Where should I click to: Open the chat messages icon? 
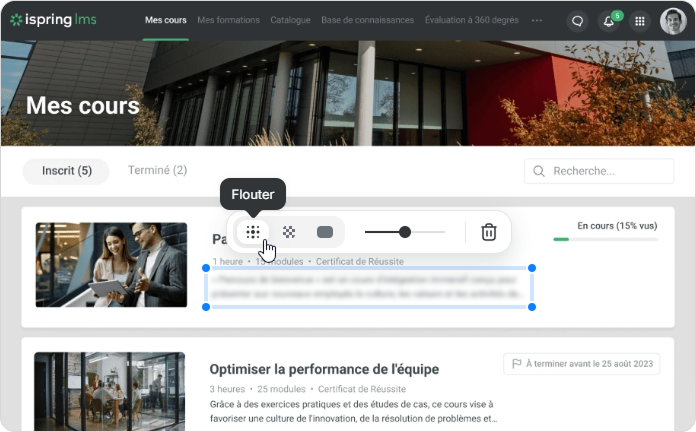click(x=577, y=21)
